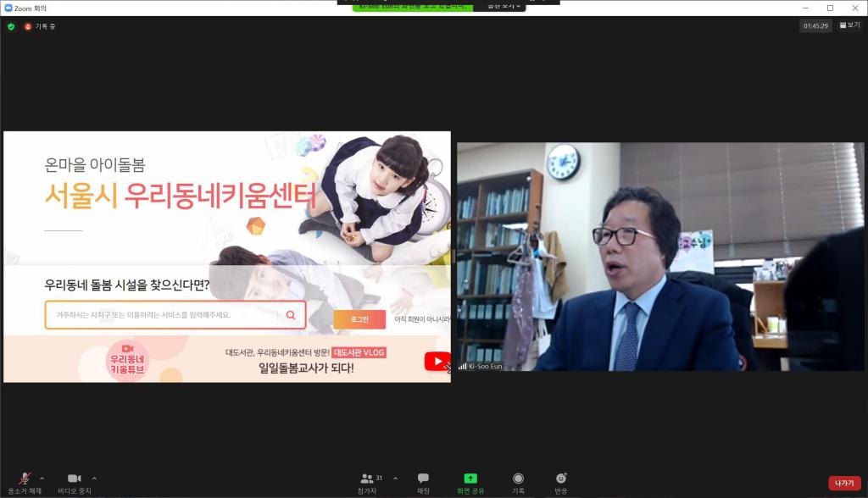The height and width of the screenshot is (498, 868).
Task: Click the YouTube play icon on banner
Action: (x=437, y=362)
